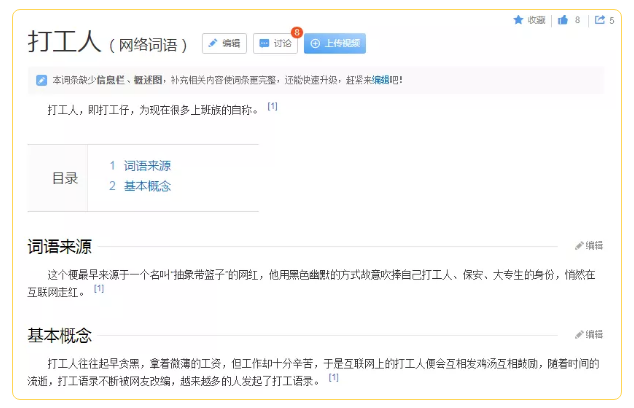Edit the 词语来源 section
This screenshot has width=634, height=408.
589,246
